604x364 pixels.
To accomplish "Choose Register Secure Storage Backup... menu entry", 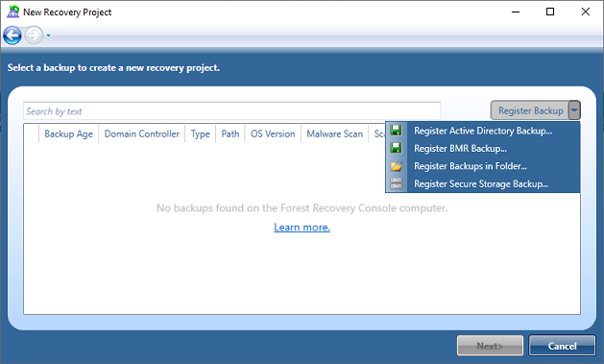I will [x=483, y=183].
